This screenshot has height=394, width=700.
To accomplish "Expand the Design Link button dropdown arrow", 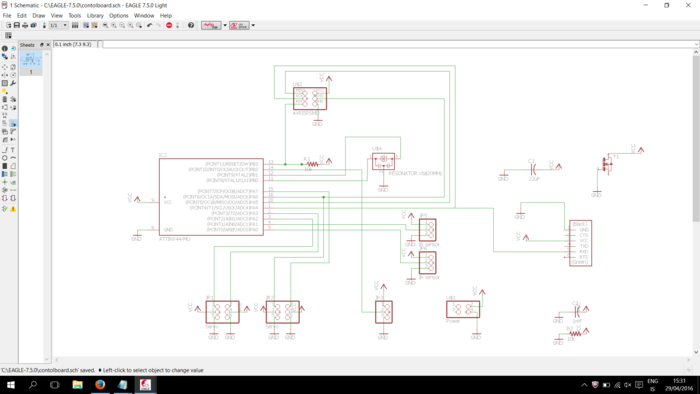I will point(225,25).
